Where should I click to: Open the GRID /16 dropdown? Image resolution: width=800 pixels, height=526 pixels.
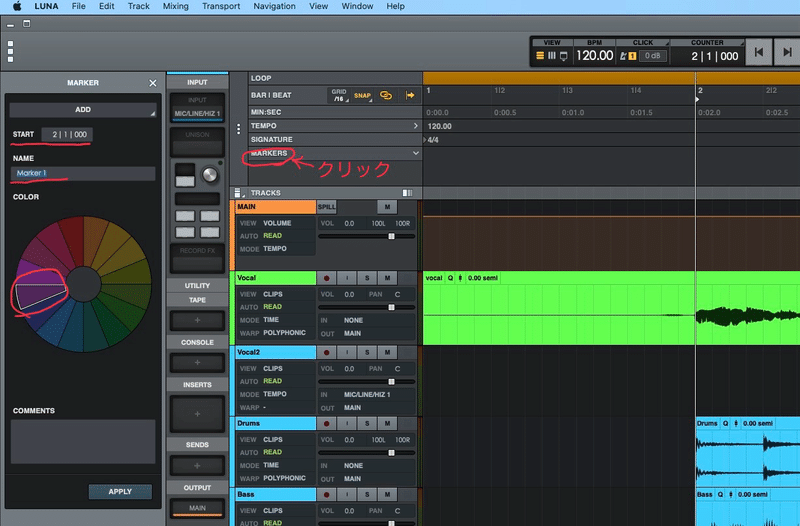point(339,95)
